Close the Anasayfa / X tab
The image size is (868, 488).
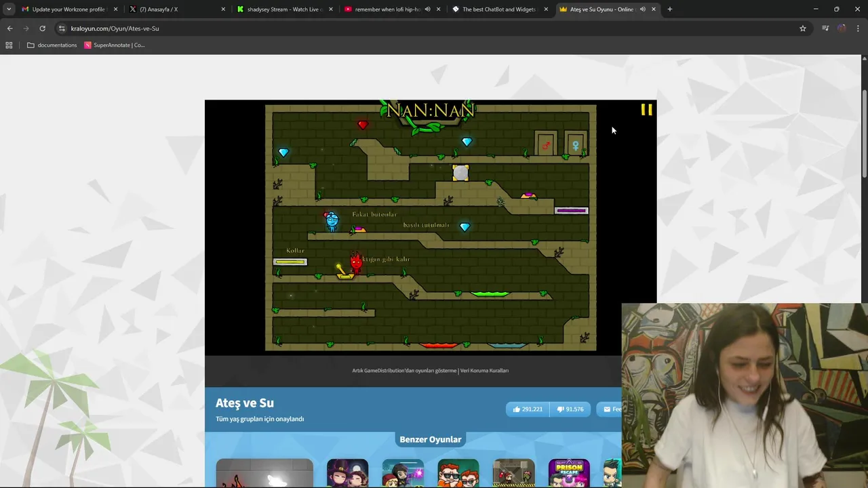point(223,9)
